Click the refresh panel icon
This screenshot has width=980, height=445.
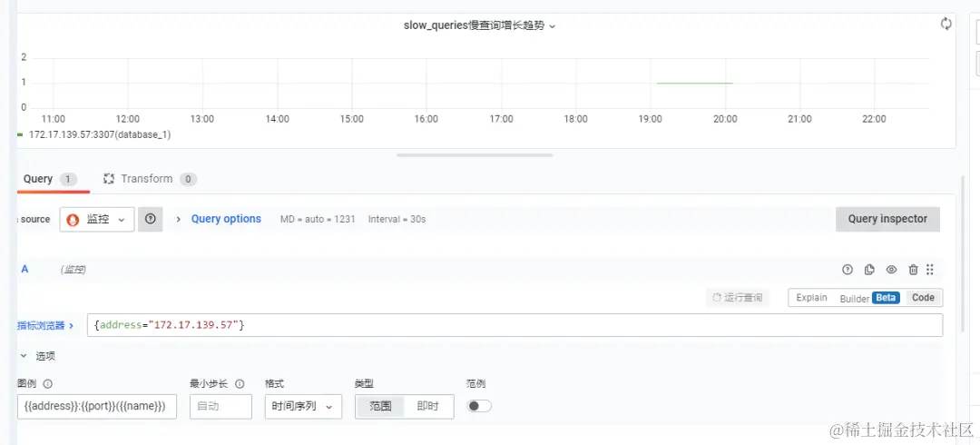point(946,24)
